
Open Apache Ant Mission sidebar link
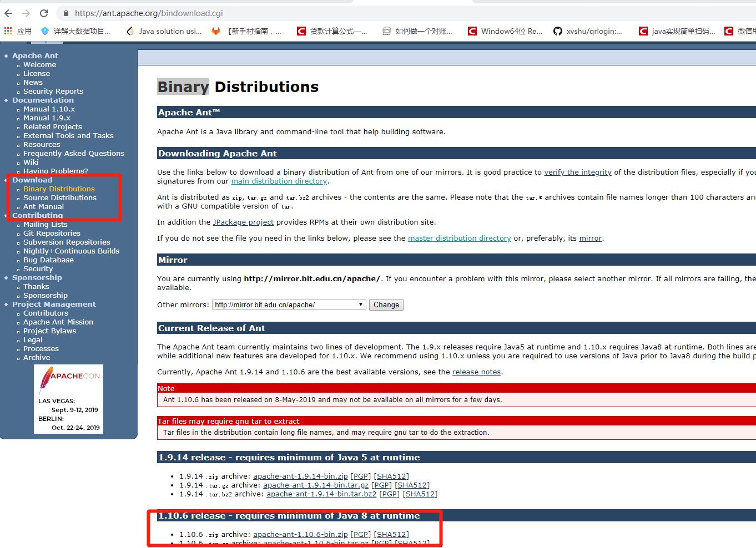pyautogui.click(x=58, y=322)
